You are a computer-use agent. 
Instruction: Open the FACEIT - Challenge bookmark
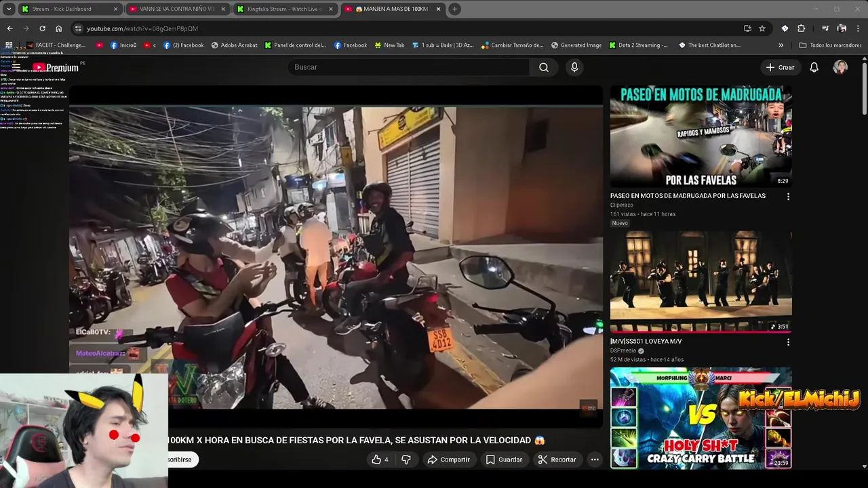pos(56,45)
